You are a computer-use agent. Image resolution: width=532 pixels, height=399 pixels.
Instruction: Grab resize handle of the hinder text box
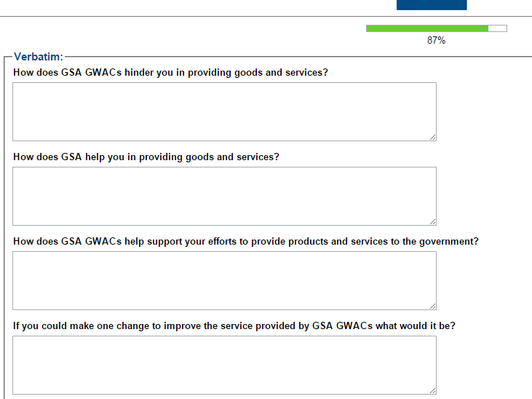432,137
